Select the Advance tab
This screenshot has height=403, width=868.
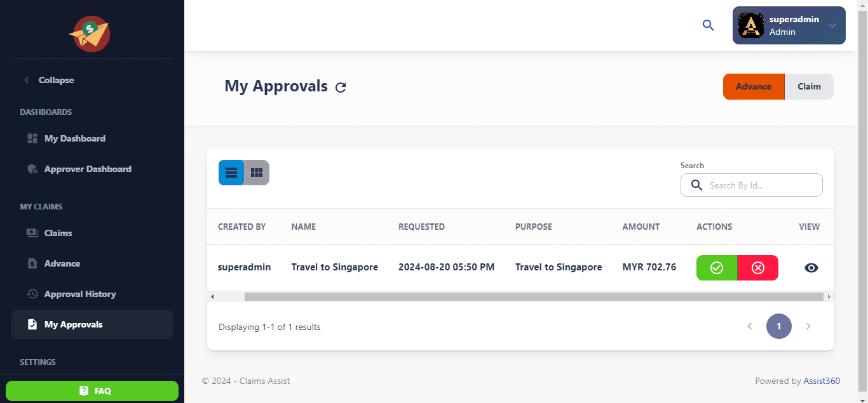(754, 87)
